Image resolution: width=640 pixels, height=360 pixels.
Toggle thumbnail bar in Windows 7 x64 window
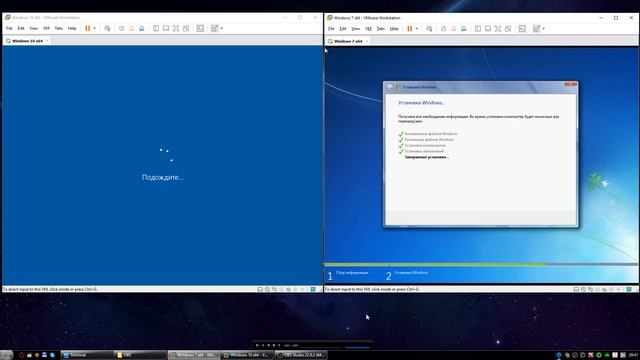488,29
